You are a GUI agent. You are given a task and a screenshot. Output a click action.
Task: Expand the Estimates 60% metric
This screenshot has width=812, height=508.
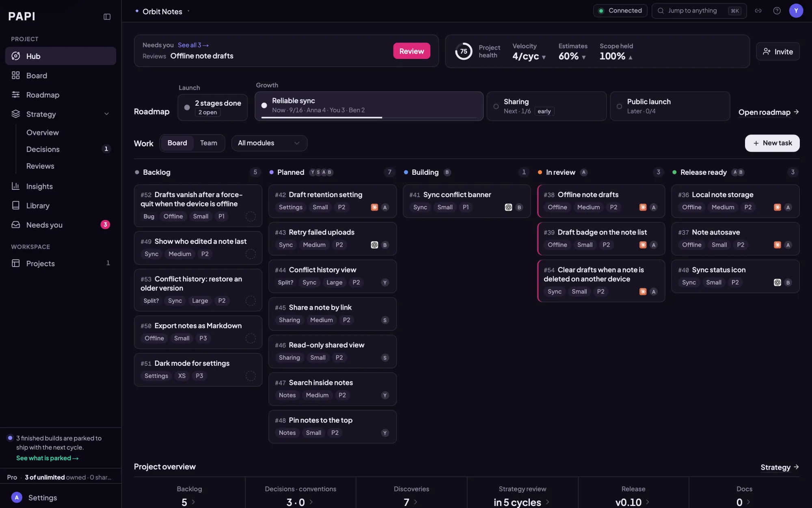[x=572, y=52]
